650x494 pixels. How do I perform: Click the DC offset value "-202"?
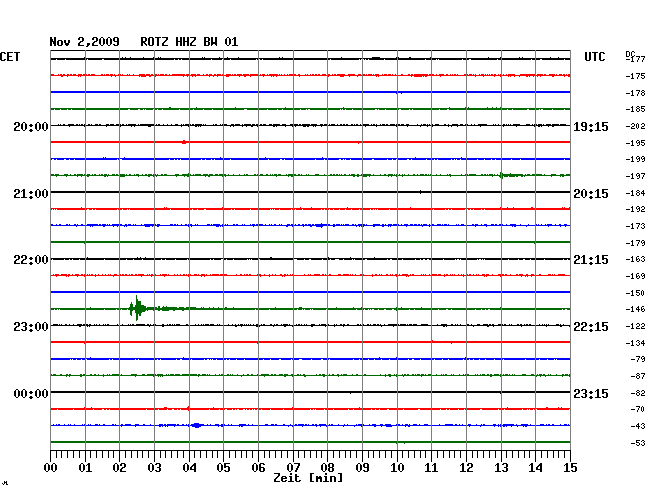(636, 126)
